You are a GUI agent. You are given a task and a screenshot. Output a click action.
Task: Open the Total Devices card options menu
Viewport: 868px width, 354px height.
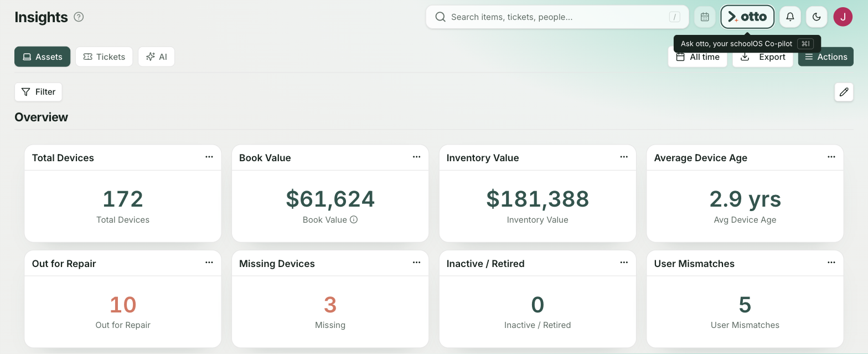coord(209,157)
